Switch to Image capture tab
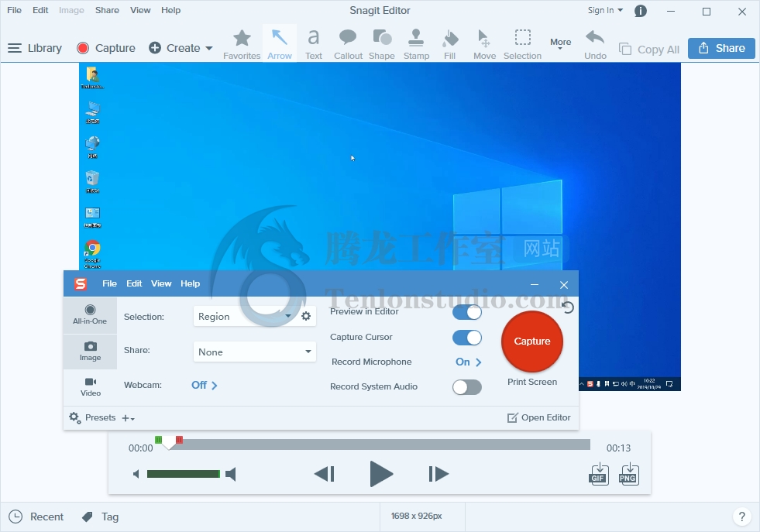The width and height of the screenshot is (760, 532). (x=90, y=352)
